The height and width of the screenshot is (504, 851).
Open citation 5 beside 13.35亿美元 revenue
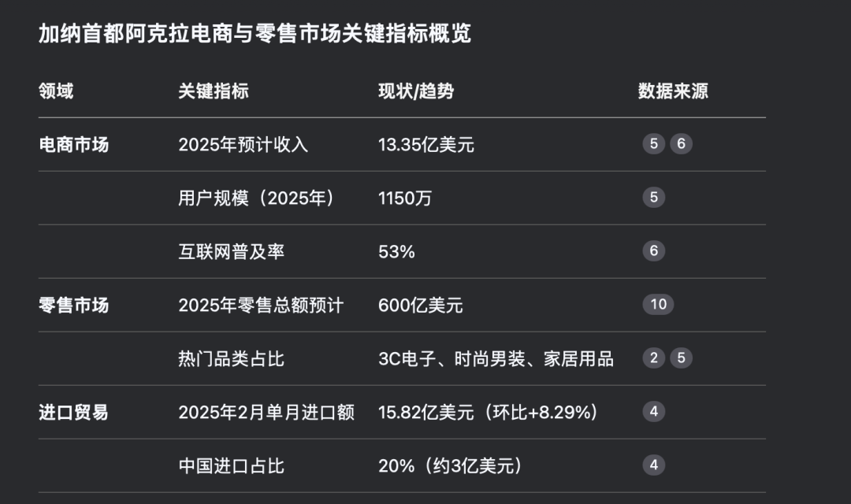coord(653,144)
